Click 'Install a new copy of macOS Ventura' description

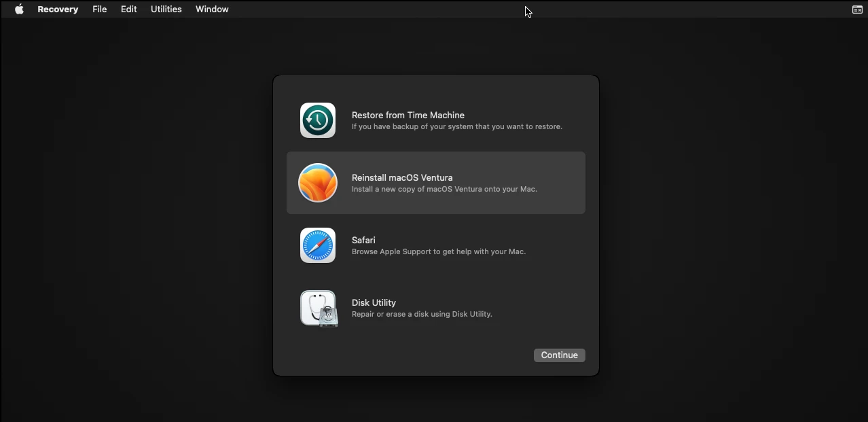[444, 190]
